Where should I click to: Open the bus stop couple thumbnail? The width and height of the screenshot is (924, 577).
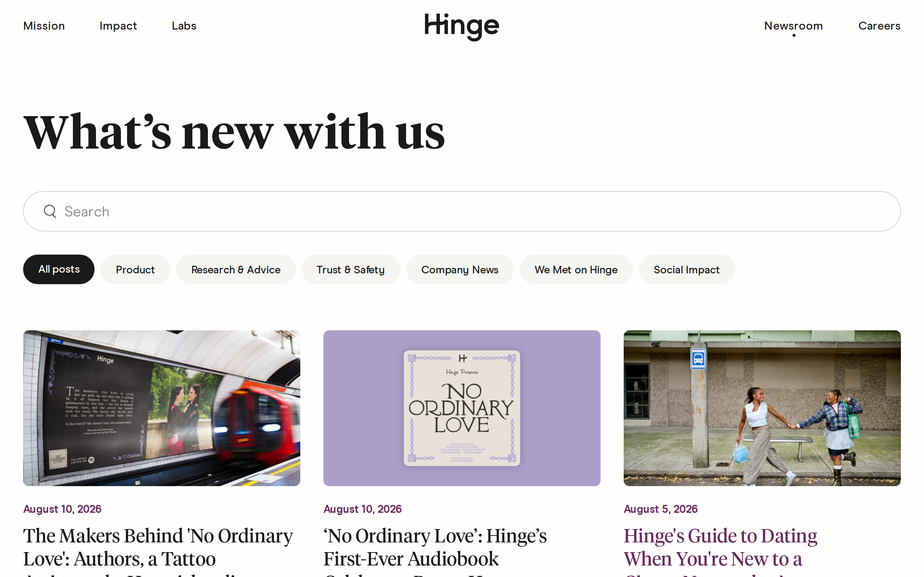762,408
